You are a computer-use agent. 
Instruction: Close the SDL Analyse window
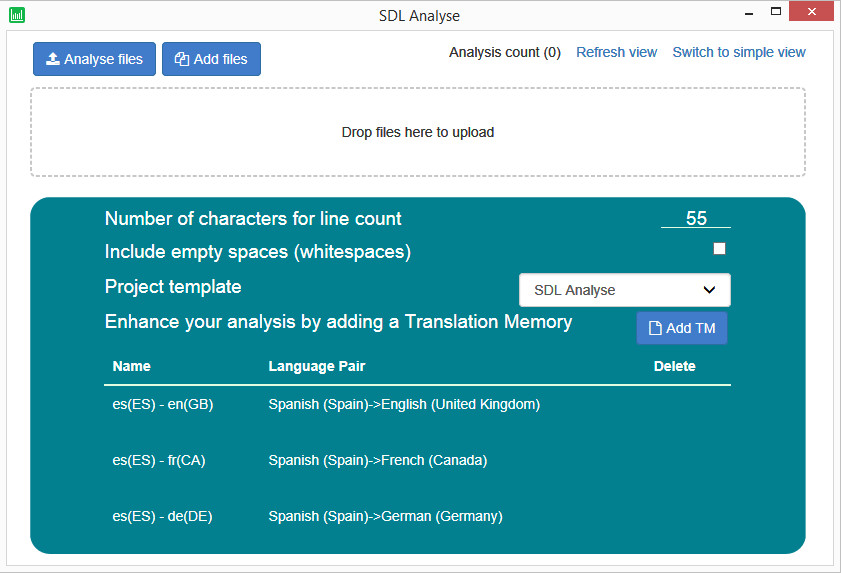812,11
